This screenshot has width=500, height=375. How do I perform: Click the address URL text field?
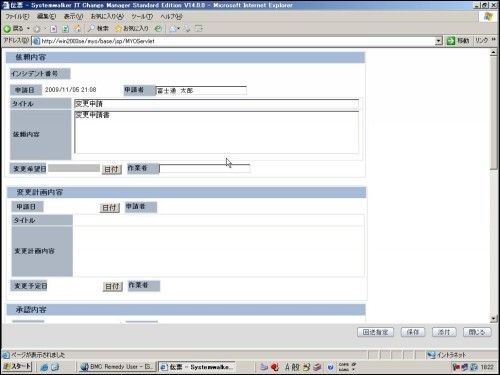pyautogui.click(x=237, y=41)
